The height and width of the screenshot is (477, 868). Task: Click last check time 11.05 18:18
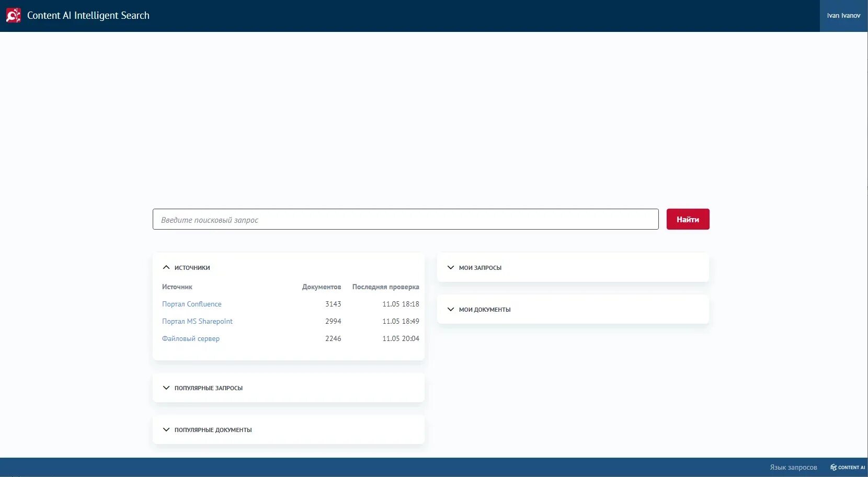pyautogui.click(x=401, y=304)
